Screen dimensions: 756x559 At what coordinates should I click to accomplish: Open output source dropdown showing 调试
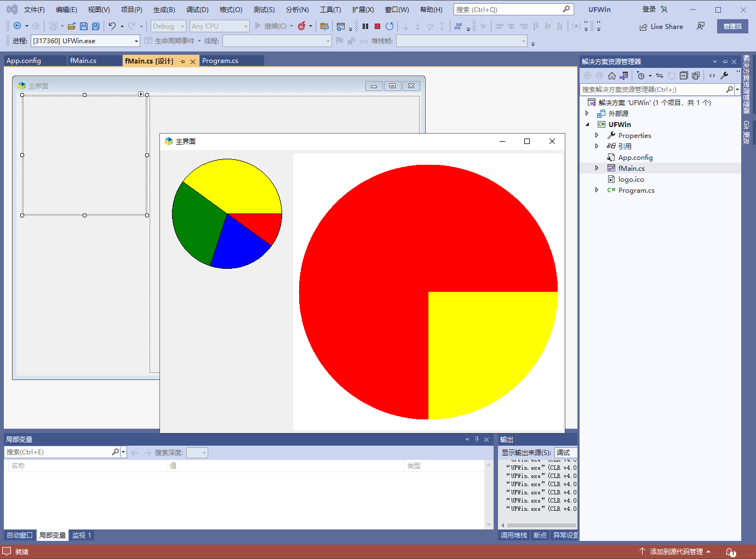coord(566,453)
